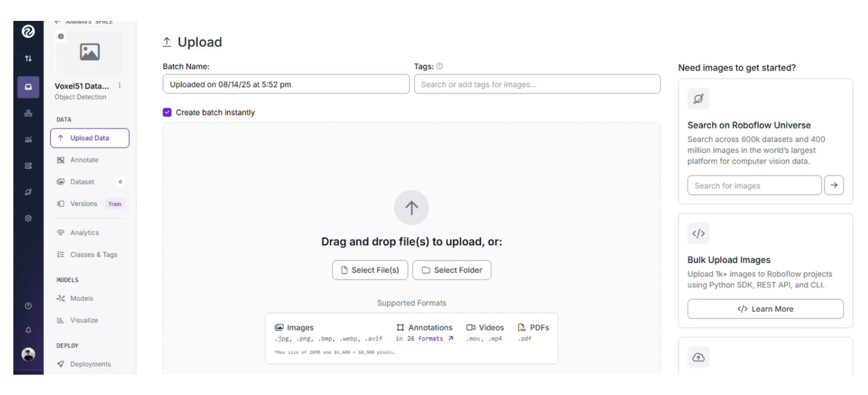The image size is (868, 395).
Task: Open the Workflows icon in dark sidebar
Action: pyautogui.click(x=28, y=114)
